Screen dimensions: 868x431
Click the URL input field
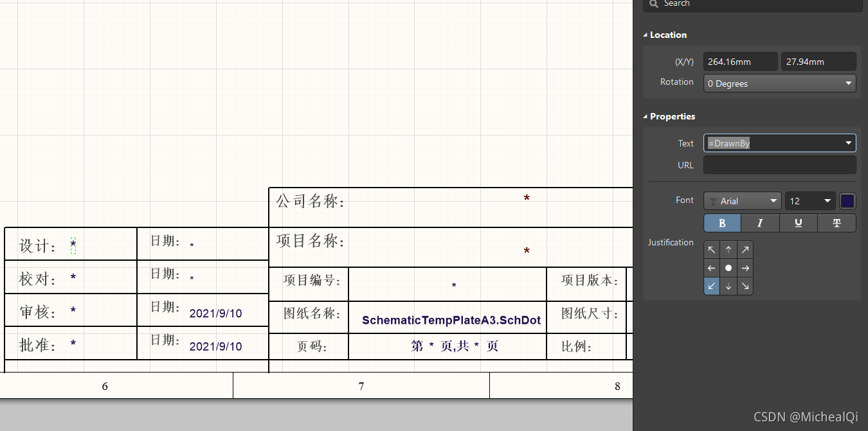pyautogui.click(x=779, y=165)
